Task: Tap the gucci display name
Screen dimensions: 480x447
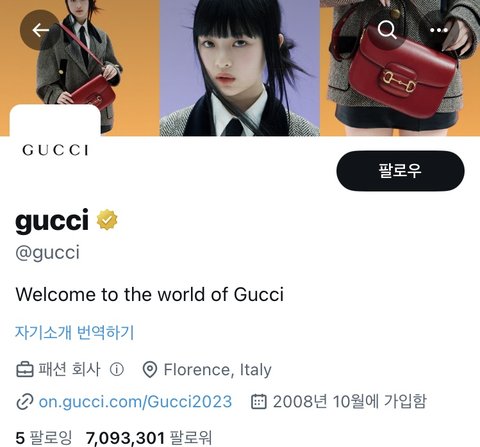Action: click(x=52, y=220)
